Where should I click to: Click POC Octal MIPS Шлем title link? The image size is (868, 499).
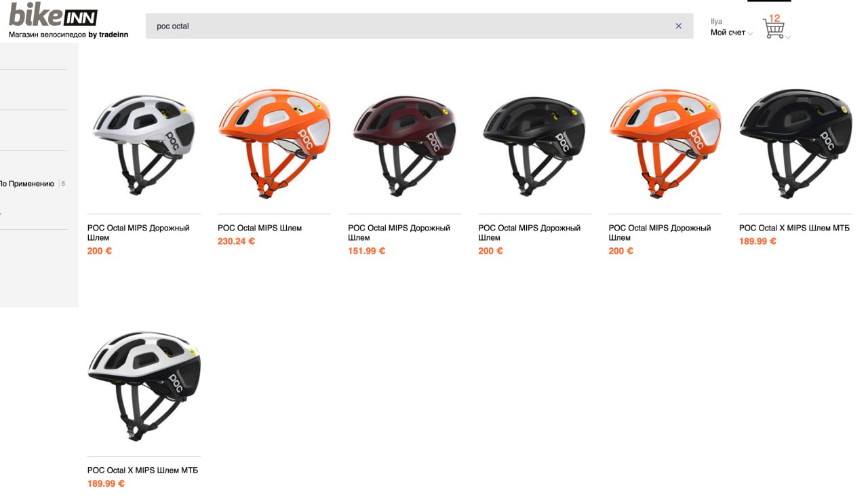[x=260, y=228]
